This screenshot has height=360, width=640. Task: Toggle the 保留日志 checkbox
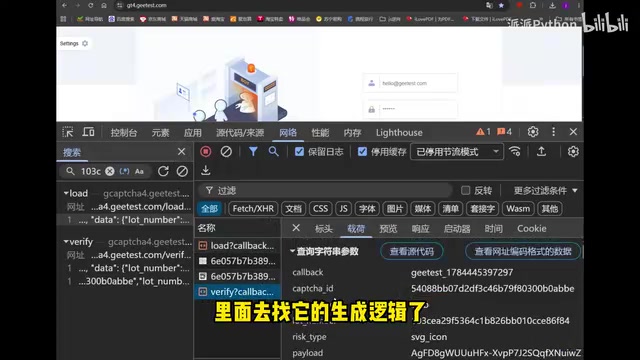pyautogui.click(x=299, y=152)
